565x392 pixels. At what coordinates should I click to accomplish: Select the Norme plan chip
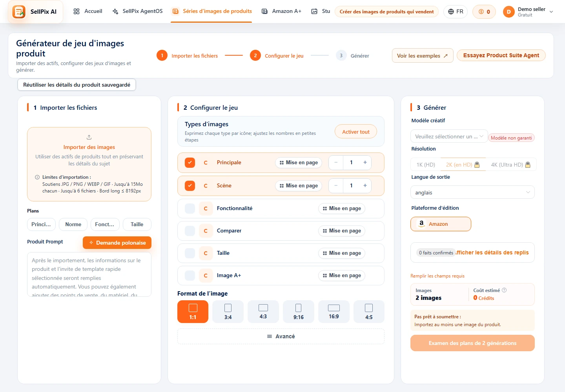pyautogui.click(x=73, y=225)
